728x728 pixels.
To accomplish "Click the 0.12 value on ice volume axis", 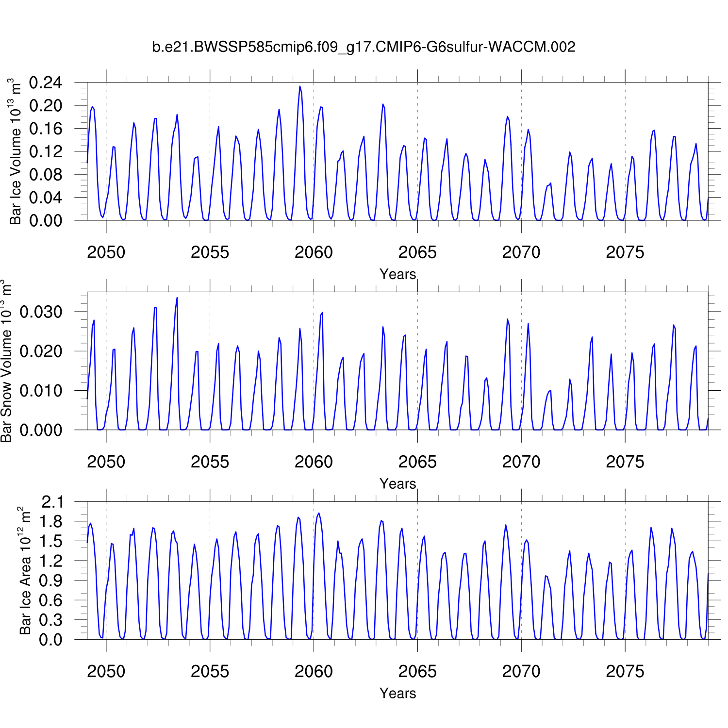I will pos(46,151).
